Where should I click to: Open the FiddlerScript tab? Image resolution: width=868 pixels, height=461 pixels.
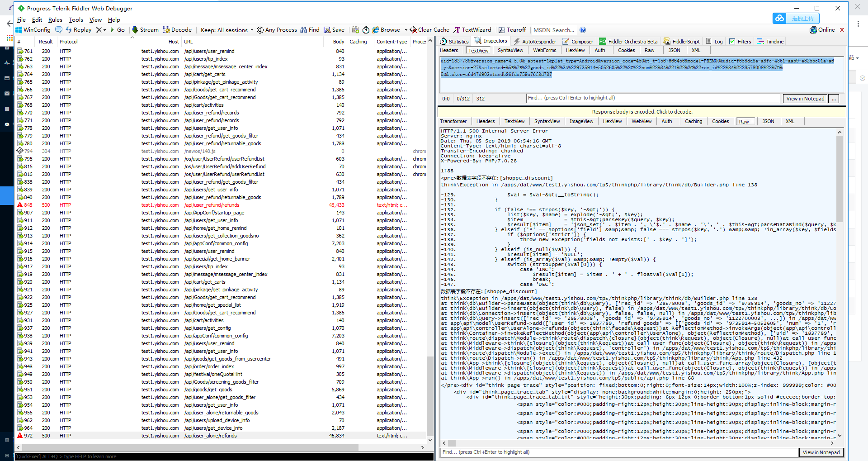pos(682,41)
